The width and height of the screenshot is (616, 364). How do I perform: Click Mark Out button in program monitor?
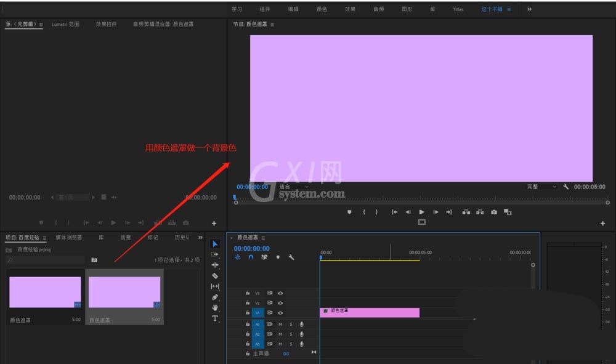pos(376,212)
